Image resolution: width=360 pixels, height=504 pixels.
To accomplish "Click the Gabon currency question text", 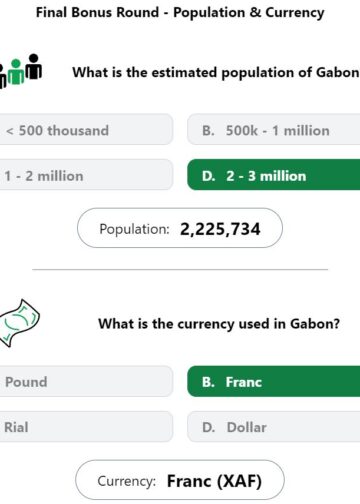I will coord(219,324).
